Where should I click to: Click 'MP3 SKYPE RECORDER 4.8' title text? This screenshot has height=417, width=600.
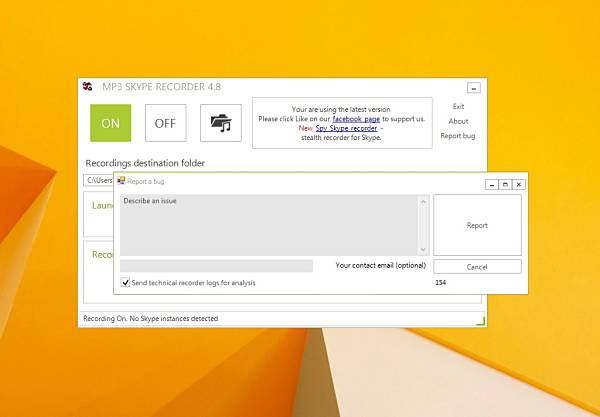tap(161, 87)
